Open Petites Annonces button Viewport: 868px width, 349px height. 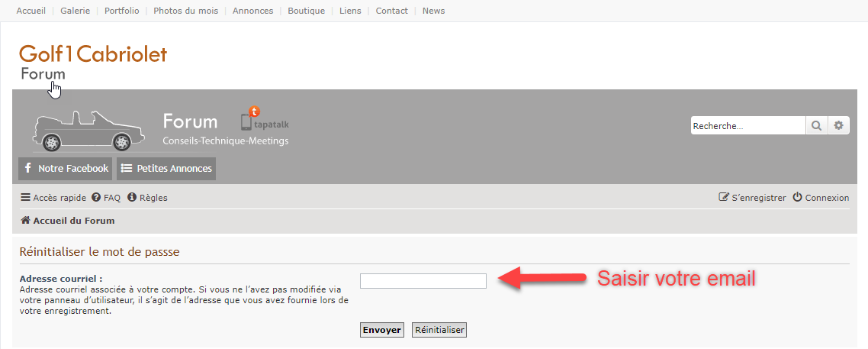click(166, 169)
